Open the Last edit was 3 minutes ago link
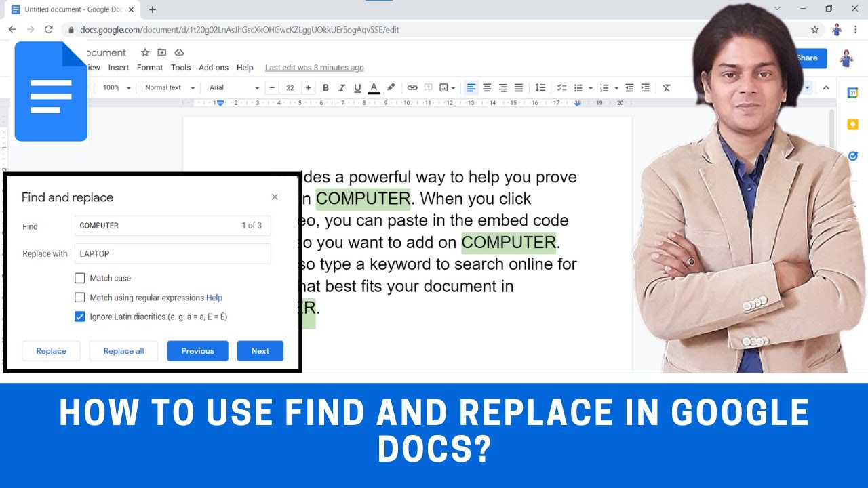This screenshot has width=868, height=488. [314, 68]
